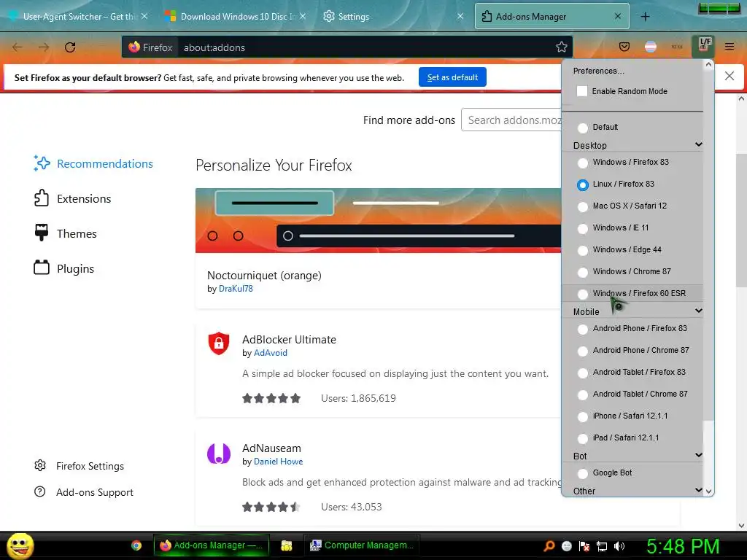The width and height of the screenshot is (747, 560).
Task: Click the striped flag extension icon
Action: [650, 47]
